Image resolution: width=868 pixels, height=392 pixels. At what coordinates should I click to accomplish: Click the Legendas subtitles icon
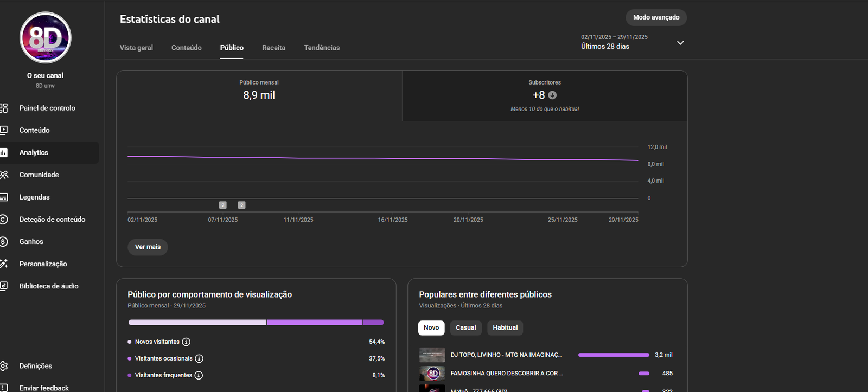coord(4,197)
